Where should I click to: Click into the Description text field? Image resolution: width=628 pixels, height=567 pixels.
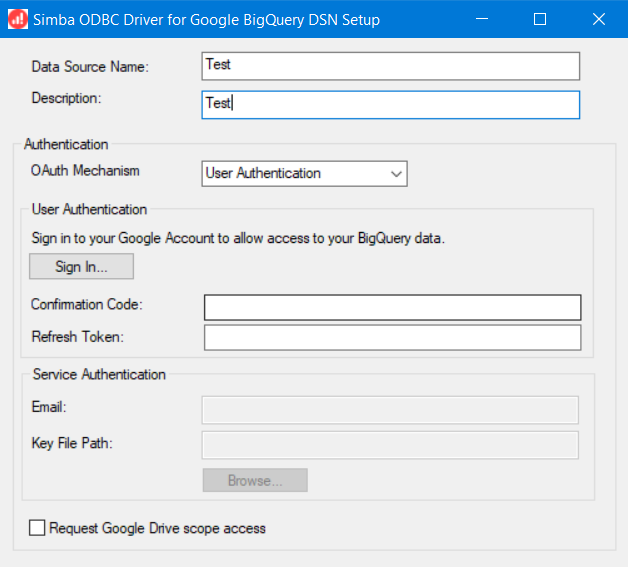click(390, 104)
